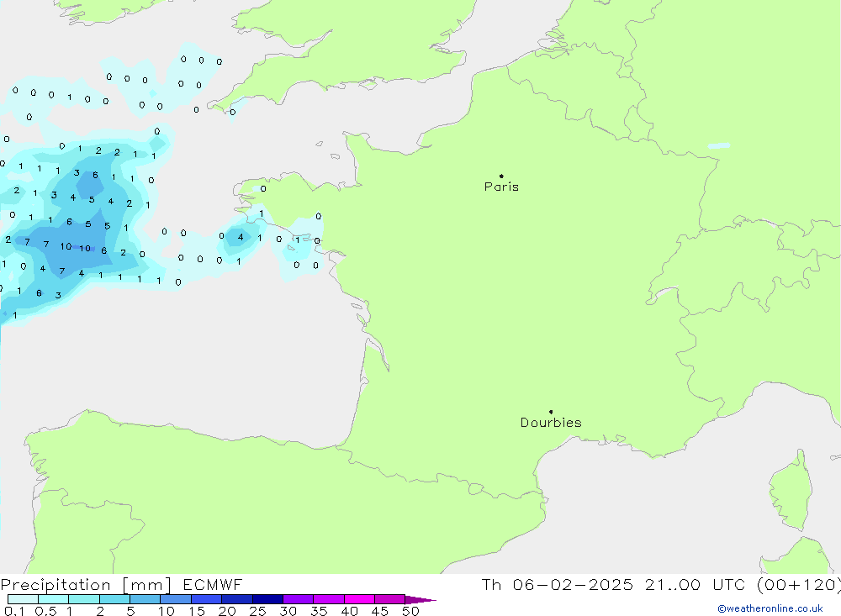Click the 35 legend scale label
The image size is (841, 616).
pos(319,611)
